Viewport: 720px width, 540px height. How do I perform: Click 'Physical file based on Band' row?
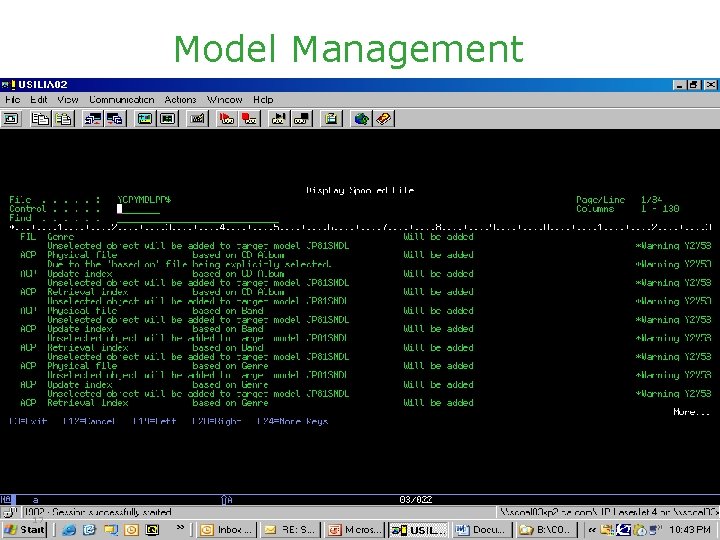click(247, 310)
